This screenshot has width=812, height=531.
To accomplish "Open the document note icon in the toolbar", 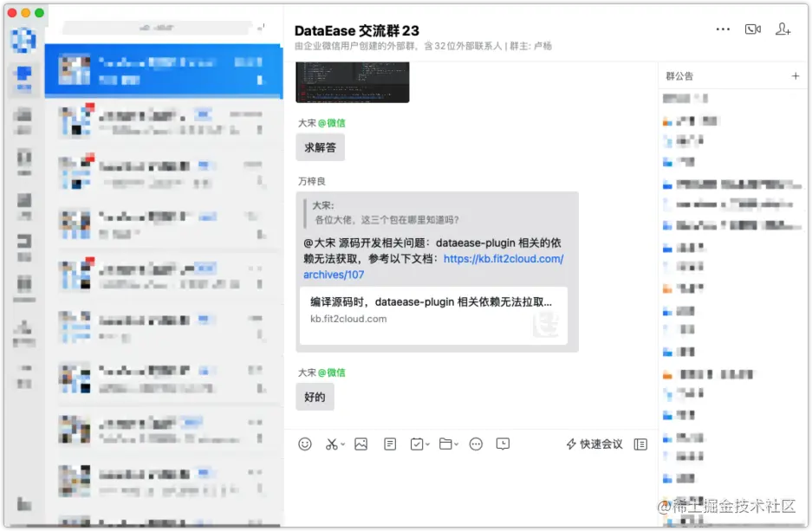I will point(390,444).
